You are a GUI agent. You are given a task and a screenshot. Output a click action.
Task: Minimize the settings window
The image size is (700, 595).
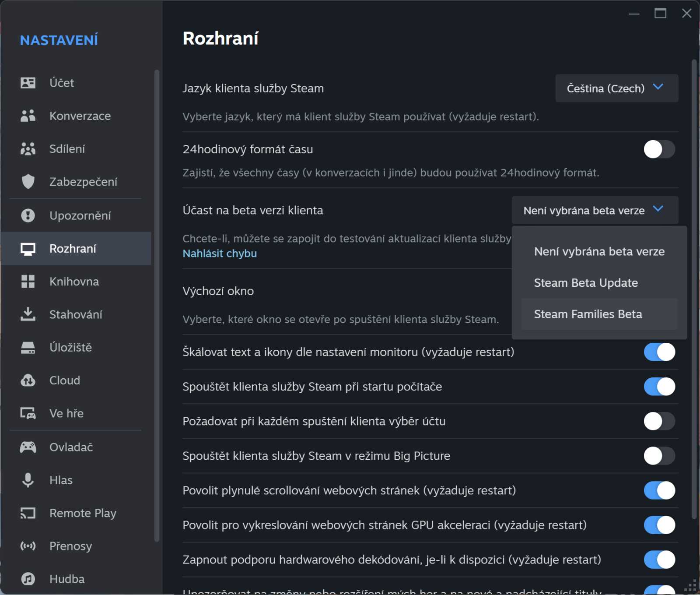tap(634, 14)
